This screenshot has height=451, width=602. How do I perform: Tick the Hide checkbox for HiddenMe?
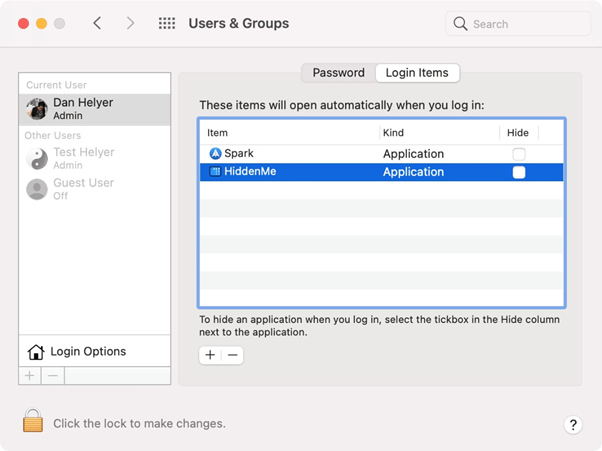[x=519, y=172]
